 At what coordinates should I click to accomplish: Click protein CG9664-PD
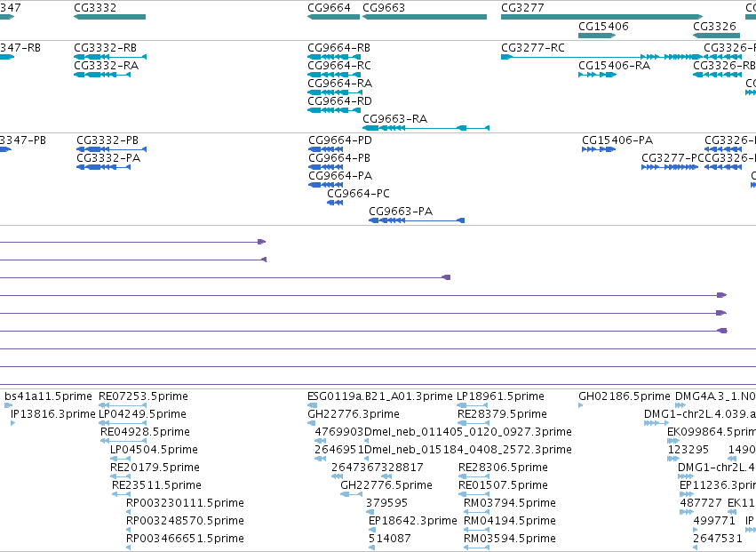(x=325, y=149)
